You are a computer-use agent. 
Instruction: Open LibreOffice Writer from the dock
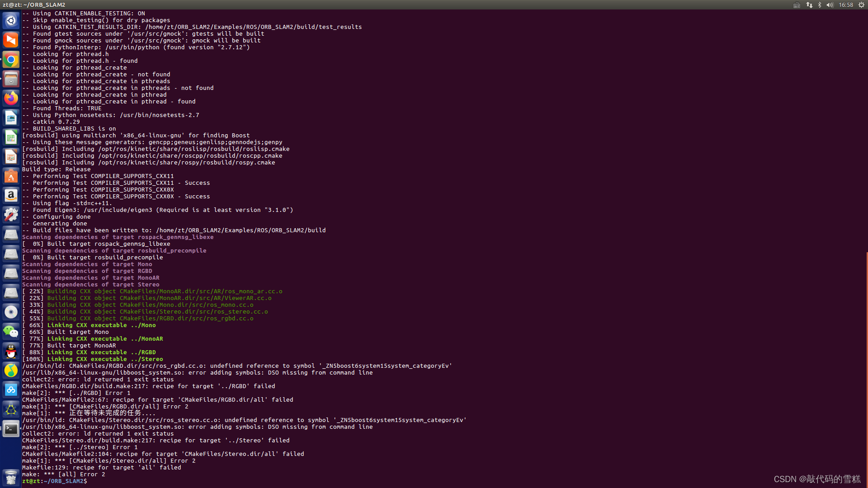pos(11,118)
